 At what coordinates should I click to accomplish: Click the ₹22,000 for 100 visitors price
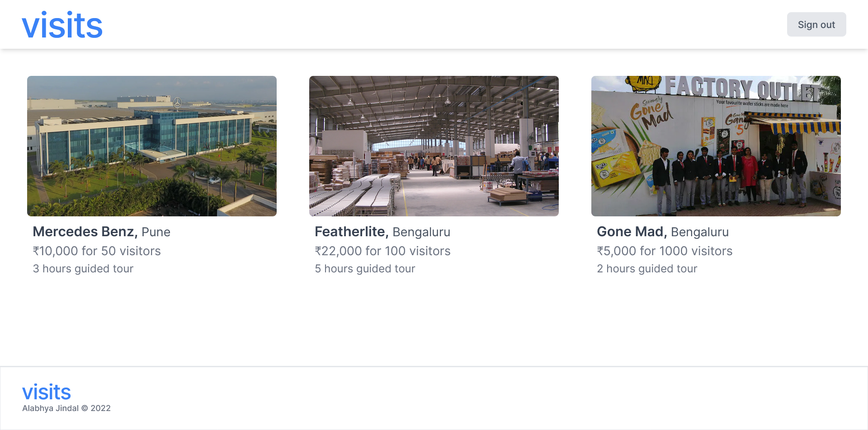[382, 251]
